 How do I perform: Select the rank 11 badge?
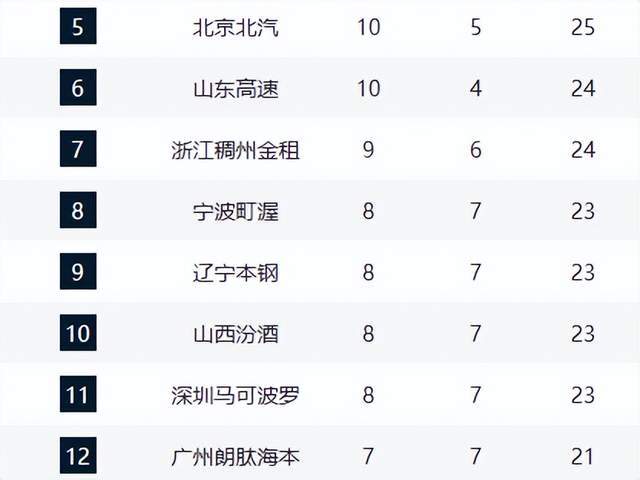point(78,395)
